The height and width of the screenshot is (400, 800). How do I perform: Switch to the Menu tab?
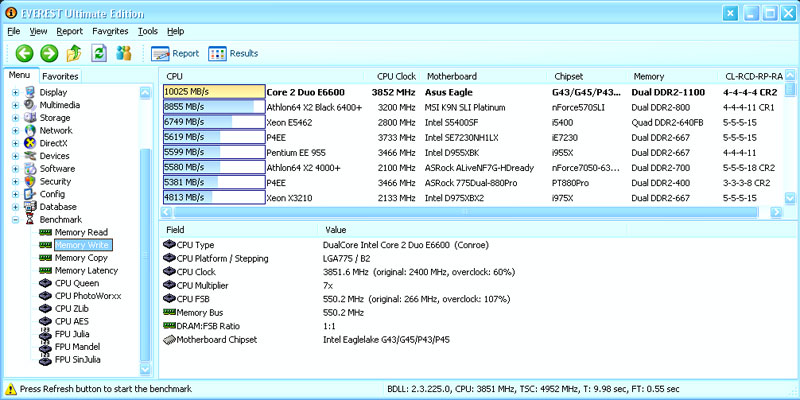point(20,75)
